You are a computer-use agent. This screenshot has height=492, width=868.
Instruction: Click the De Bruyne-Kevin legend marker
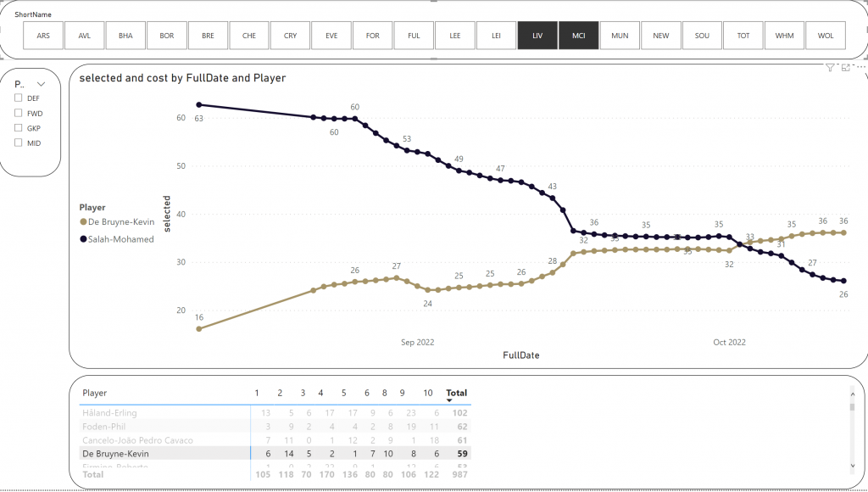click(83, 221)
